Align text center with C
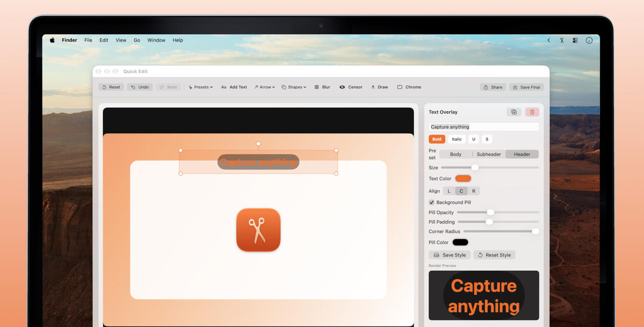Viewport: 644px width, 327px height. pyautogui.click(x=461, y=191)
